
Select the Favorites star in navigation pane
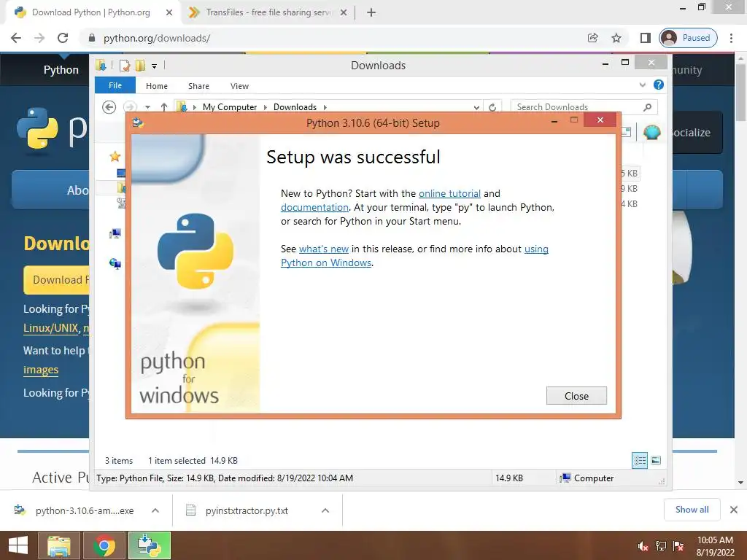coord(115,156)
